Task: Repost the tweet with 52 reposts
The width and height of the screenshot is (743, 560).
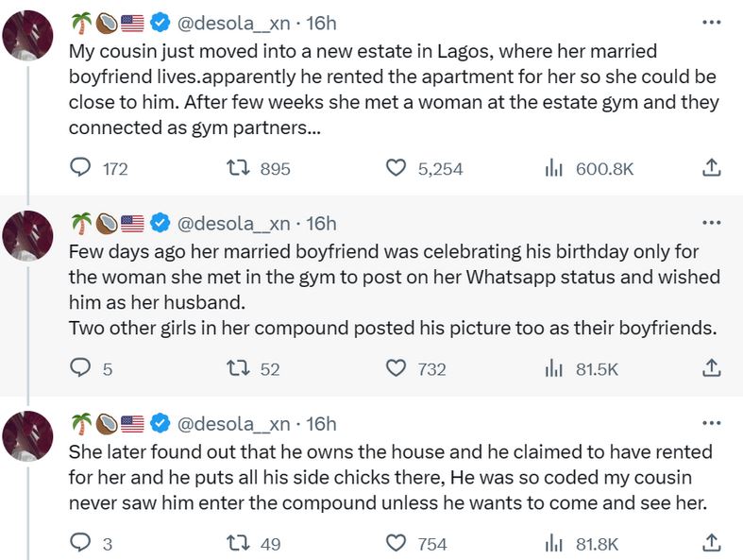Action: (240, 368)
